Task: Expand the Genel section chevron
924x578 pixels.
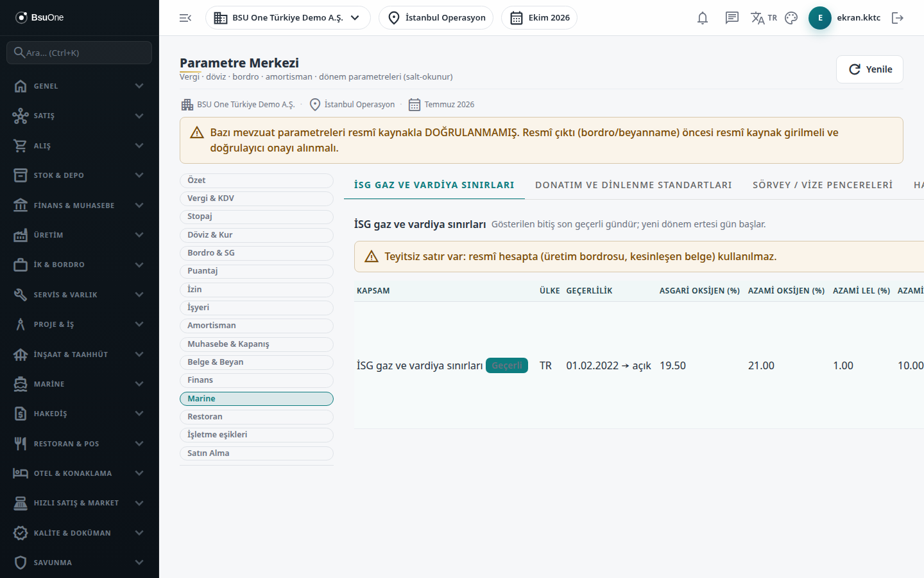Action: (139, 86)
